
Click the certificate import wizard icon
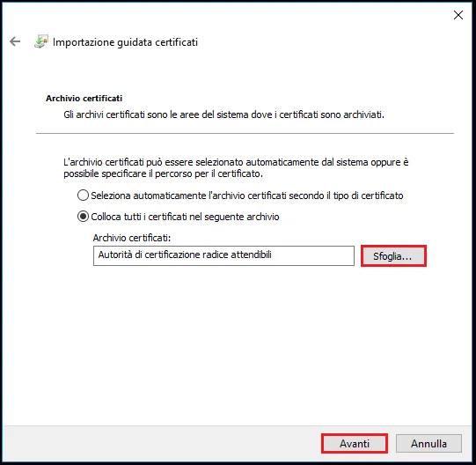click(x=41, y=41)
